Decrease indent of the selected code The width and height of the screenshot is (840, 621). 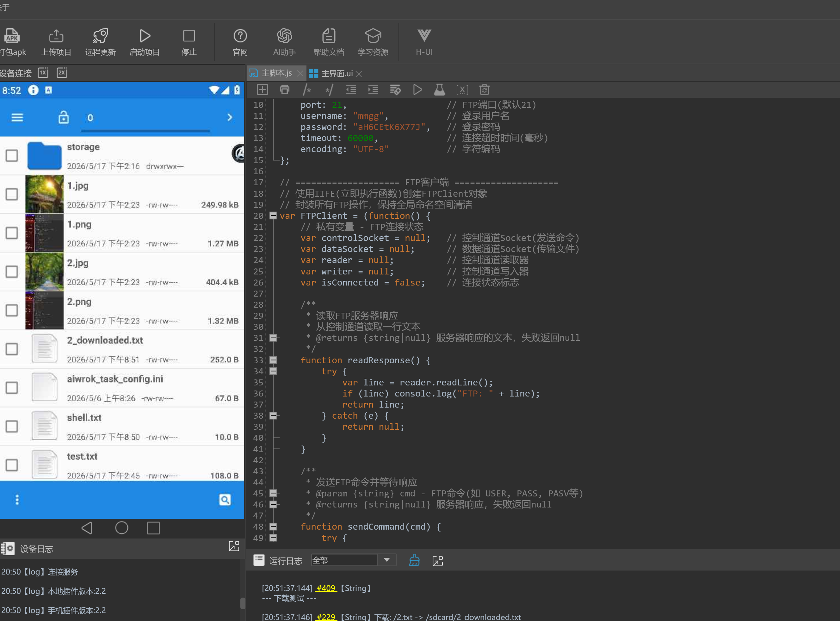(351, 90)
